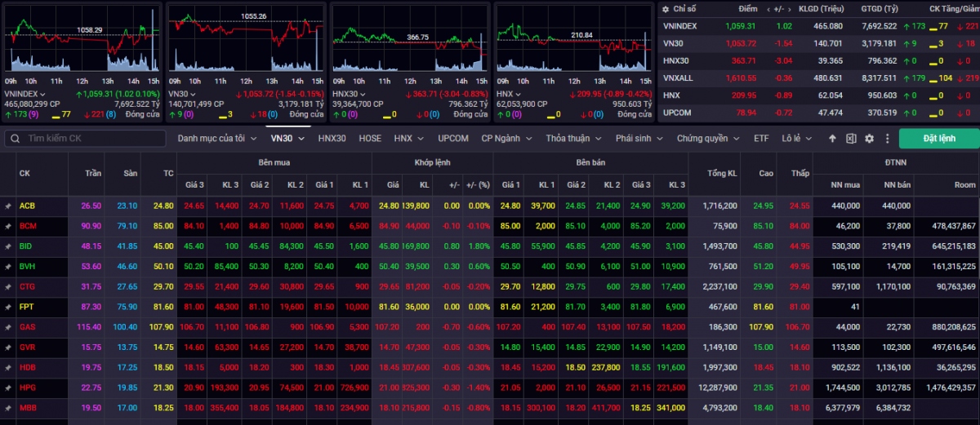
Task: Click BVH ceiling price 53.60
Action: (91, 266)
